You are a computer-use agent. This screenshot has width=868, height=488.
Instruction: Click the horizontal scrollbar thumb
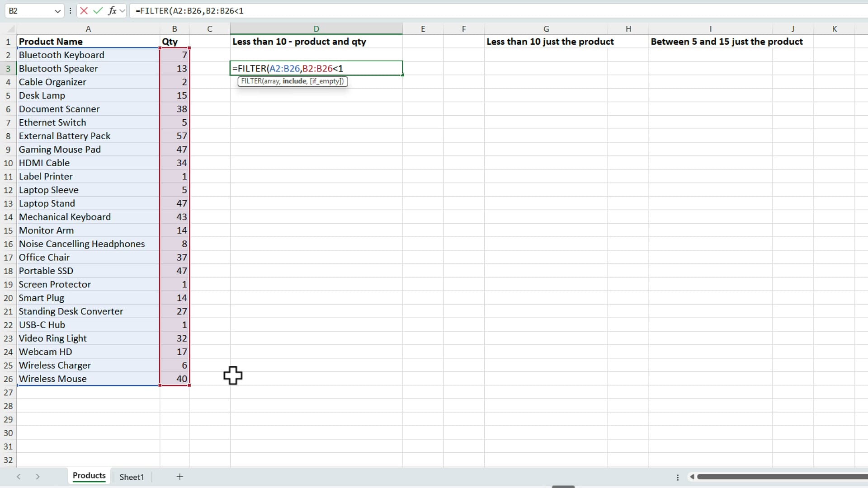tap(782, 477)
